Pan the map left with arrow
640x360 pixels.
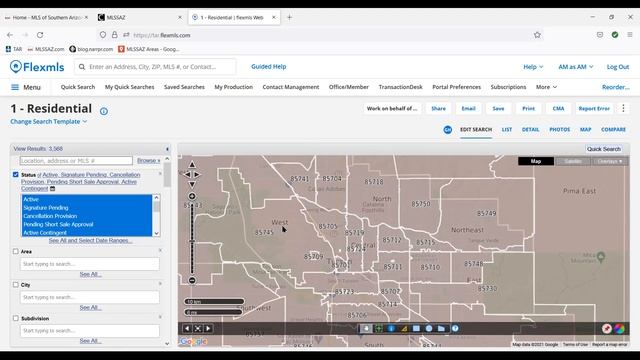point(187,174)
